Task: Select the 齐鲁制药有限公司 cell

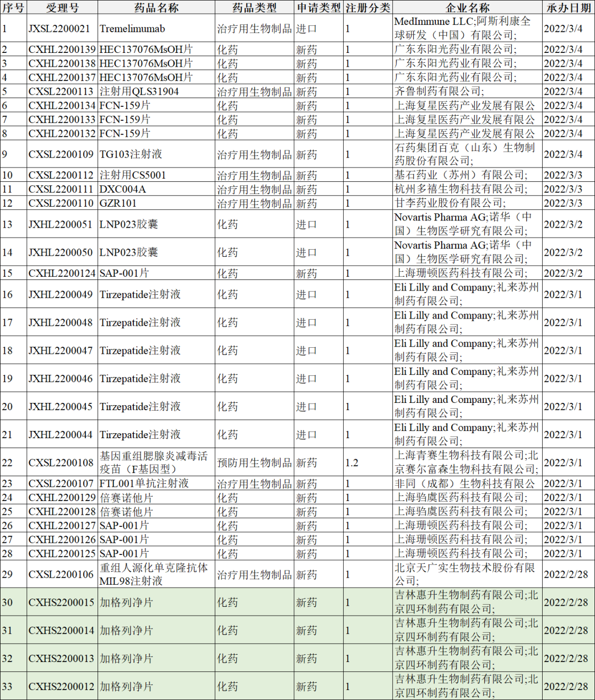Action: point(467,91)
